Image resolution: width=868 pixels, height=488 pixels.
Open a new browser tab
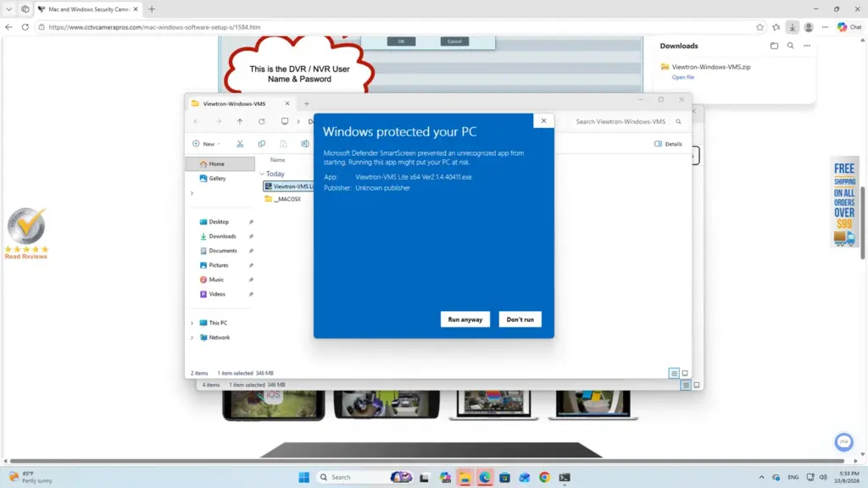coord(152,9)
